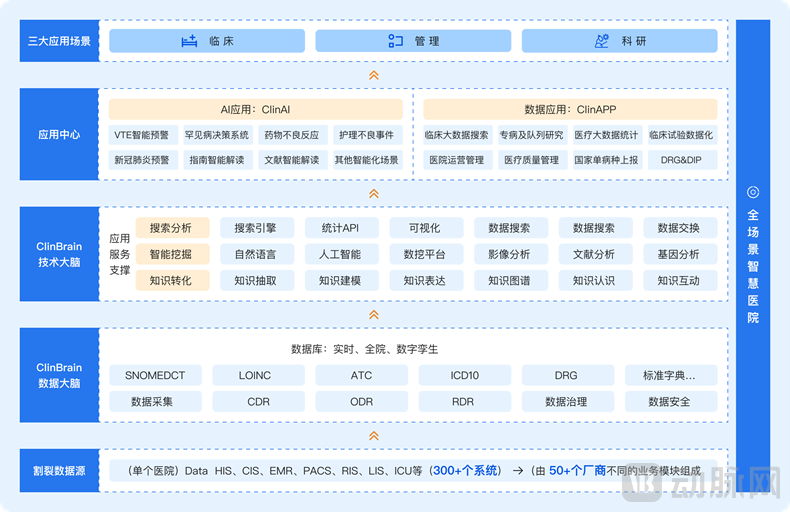Pick the 医疗质量管理 box
Image resolution: width=790 pixels, height=512 pixels.
533,160
